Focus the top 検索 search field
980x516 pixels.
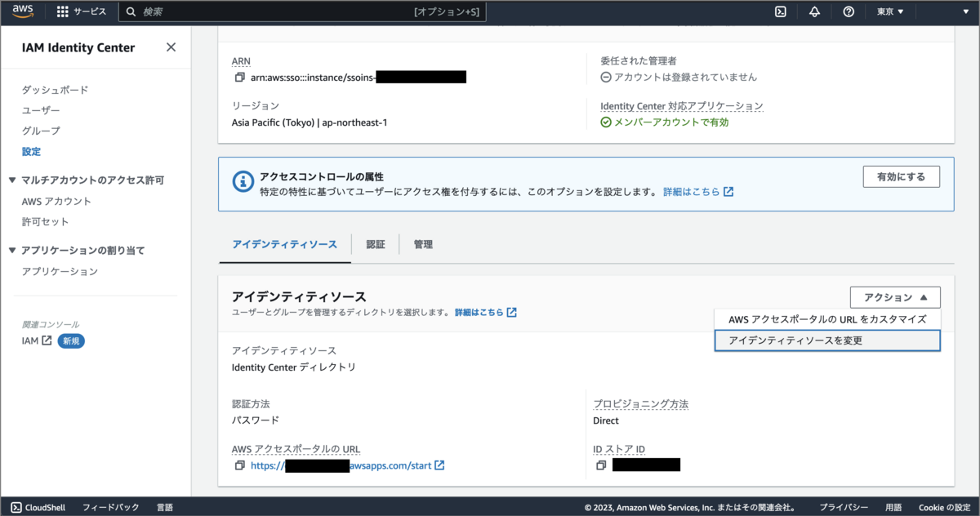302,12
